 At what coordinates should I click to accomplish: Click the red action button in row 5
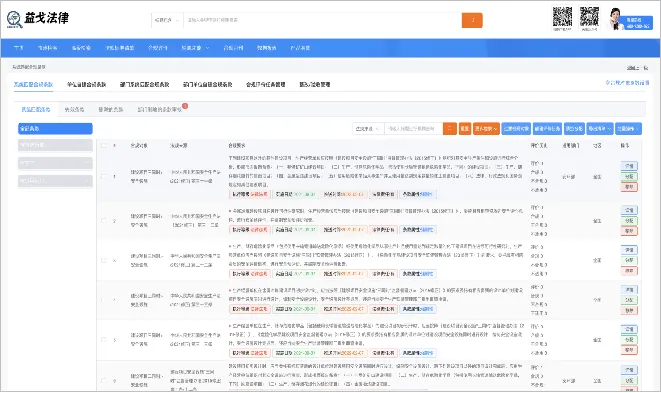(629, 350)
